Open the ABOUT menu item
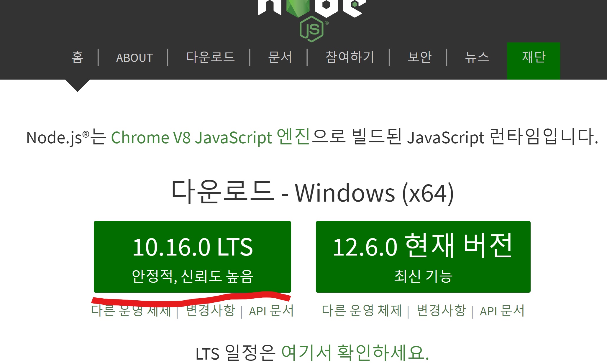 [x=134, y=58]
